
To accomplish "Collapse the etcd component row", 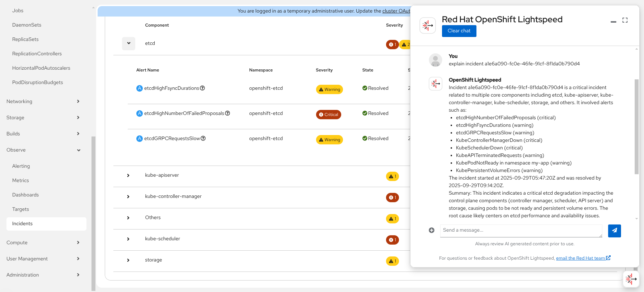I will 128,43.
